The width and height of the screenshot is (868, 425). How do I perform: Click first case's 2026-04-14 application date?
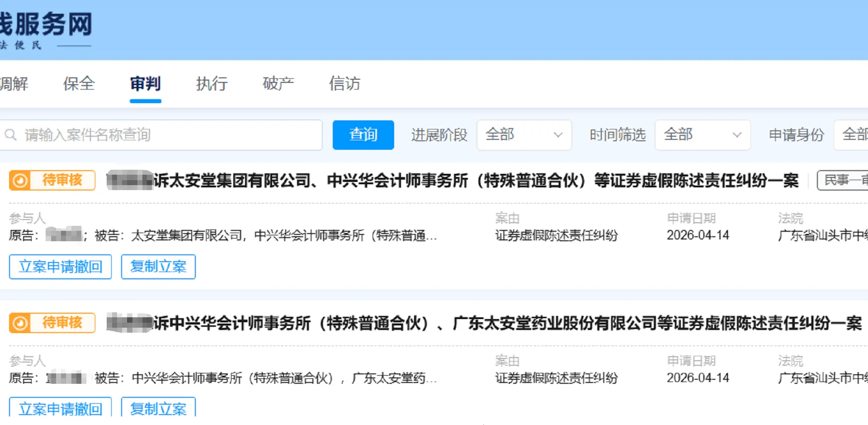698,235
